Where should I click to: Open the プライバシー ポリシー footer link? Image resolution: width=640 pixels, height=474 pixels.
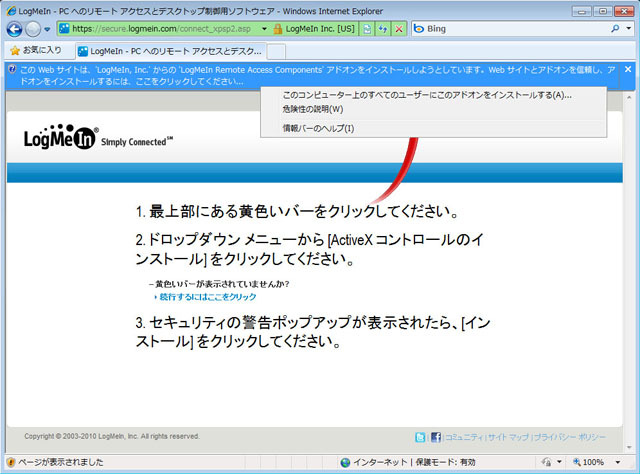pos(570,437)
